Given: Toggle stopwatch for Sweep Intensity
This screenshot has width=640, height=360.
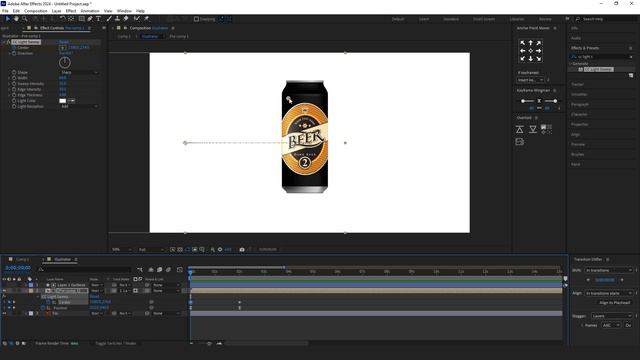Looking at the screenshot, I should (x=14, y=84).
